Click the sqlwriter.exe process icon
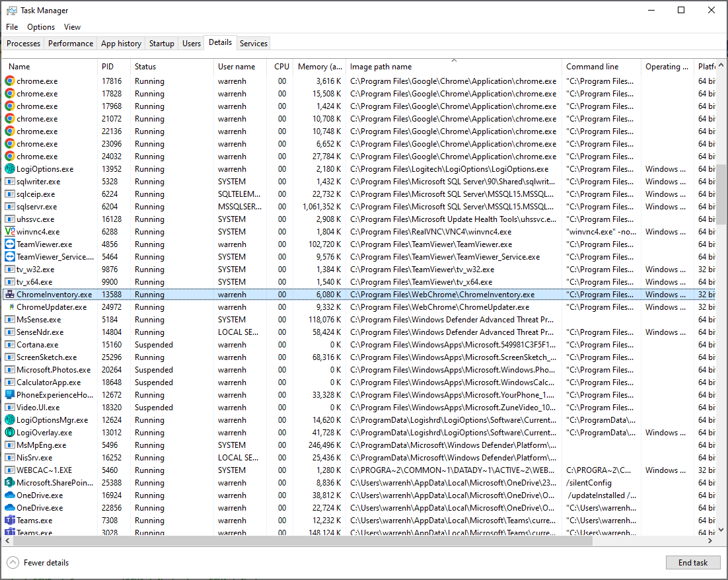The width and height of the screenshot is (728, 580). click(10, 182)
